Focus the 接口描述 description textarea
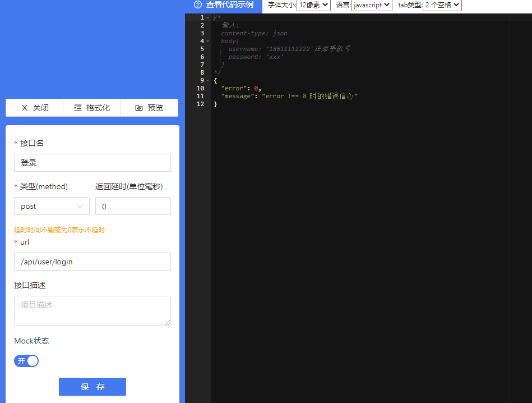 (x=92, y=311)
